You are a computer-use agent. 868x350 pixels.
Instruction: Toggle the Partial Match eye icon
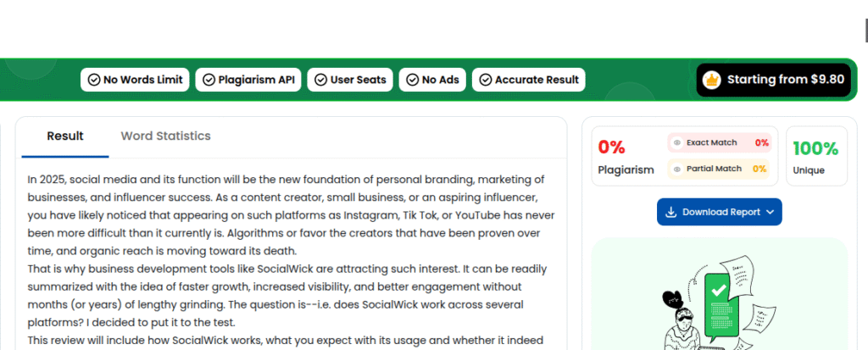pos(677,169)
